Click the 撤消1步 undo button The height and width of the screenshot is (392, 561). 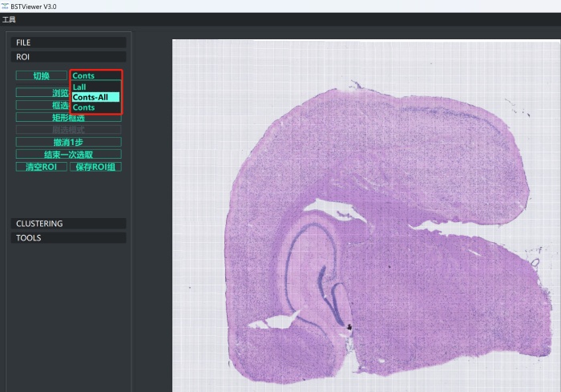tap(68, 142)
